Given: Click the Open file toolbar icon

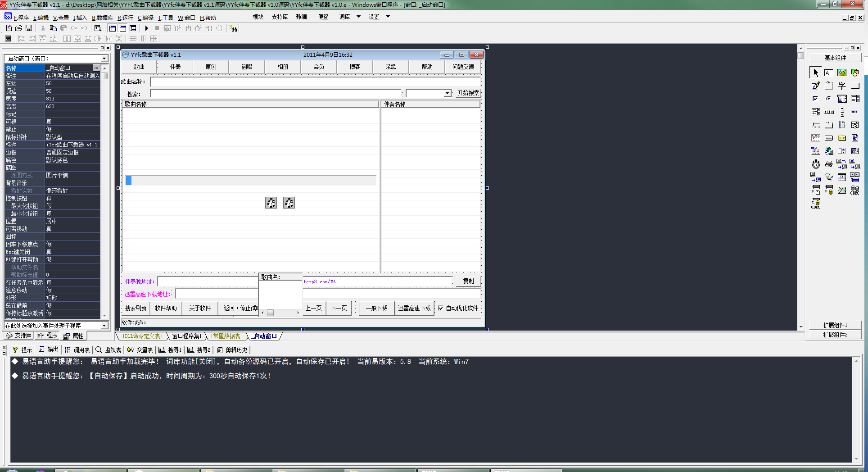Looking at the screenshot, I should click(19, 28).
